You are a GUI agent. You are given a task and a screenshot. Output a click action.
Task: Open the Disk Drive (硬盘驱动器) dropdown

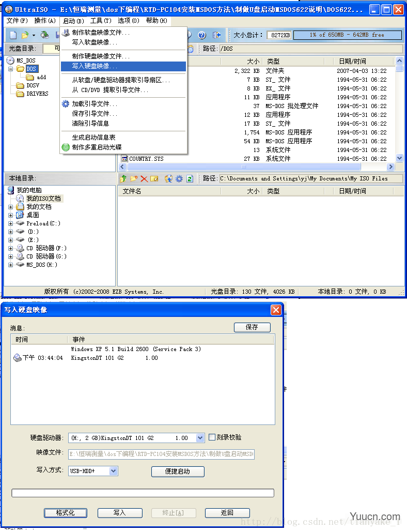coord(200,438)
